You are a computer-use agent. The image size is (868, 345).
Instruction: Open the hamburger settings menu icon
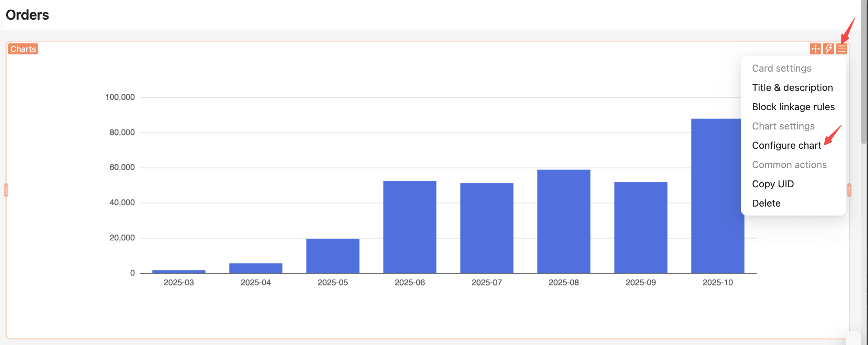click(x=842, y=49)
